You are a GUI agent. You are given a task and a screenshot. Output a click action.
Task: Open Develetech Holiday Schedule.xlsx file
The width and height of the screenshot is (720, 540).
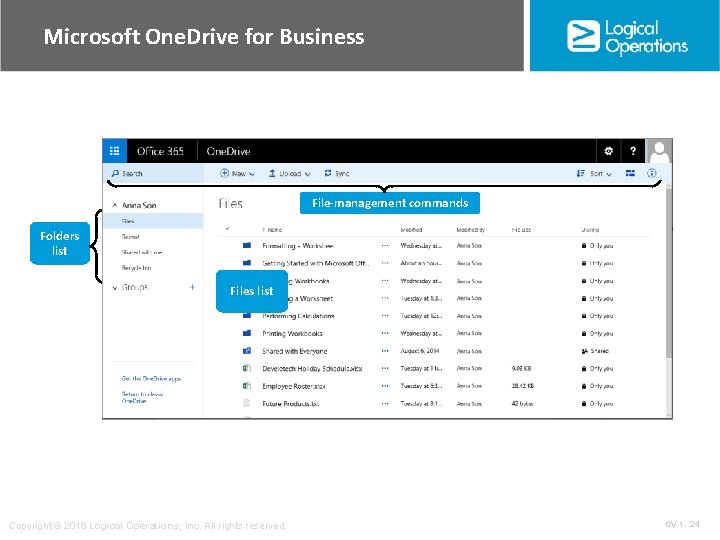click(x=312, y=368)
